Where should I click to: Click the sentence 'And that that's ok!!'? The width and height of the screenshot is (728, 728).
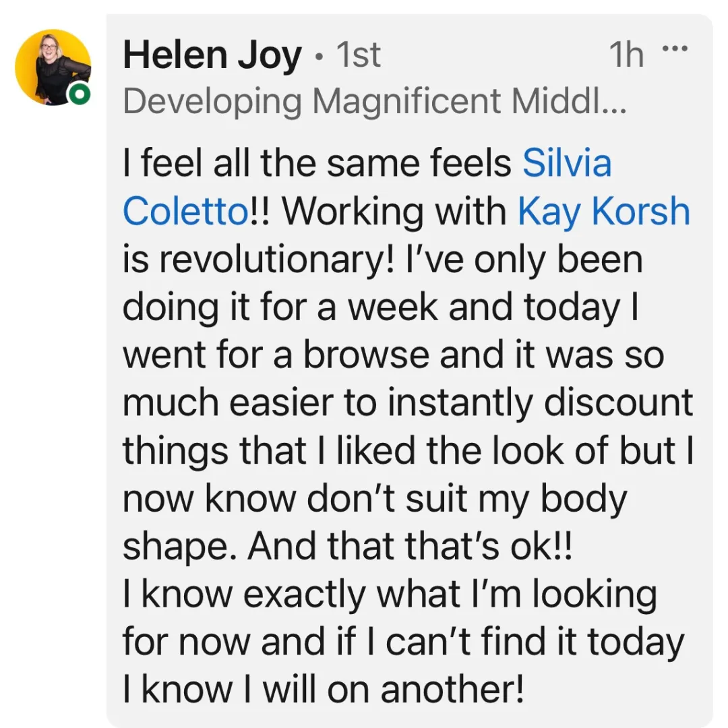(x=410, y=547)
